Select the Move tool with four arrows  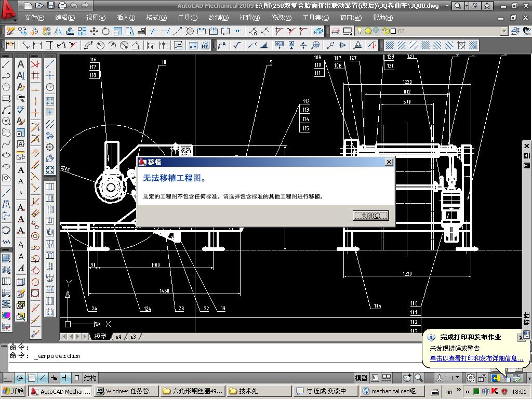pyautogui.click(x=94, y=32)
